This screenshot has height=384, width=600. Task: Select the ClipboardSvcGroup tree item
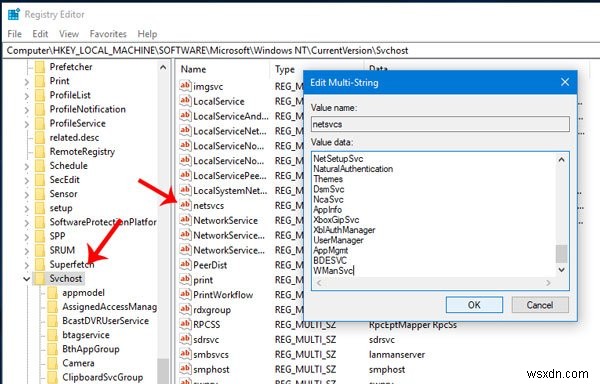tap(103, 377)
